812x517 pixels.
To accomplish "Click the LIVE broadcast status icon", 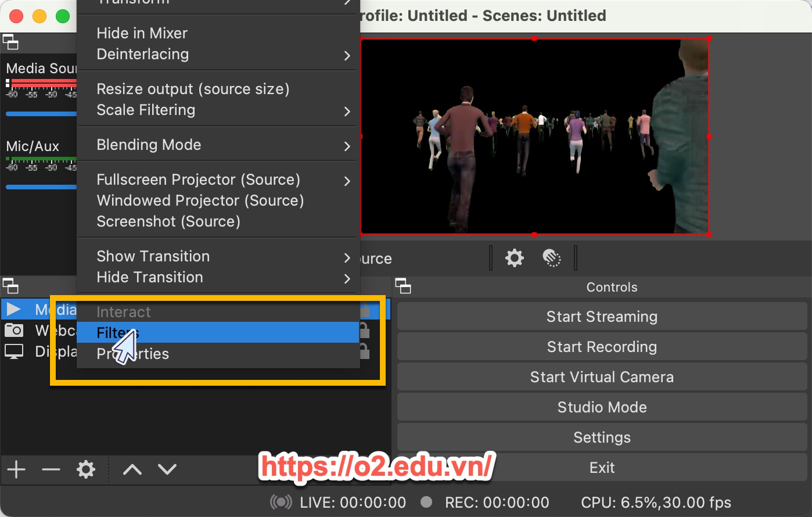I will tap(281, 502).
